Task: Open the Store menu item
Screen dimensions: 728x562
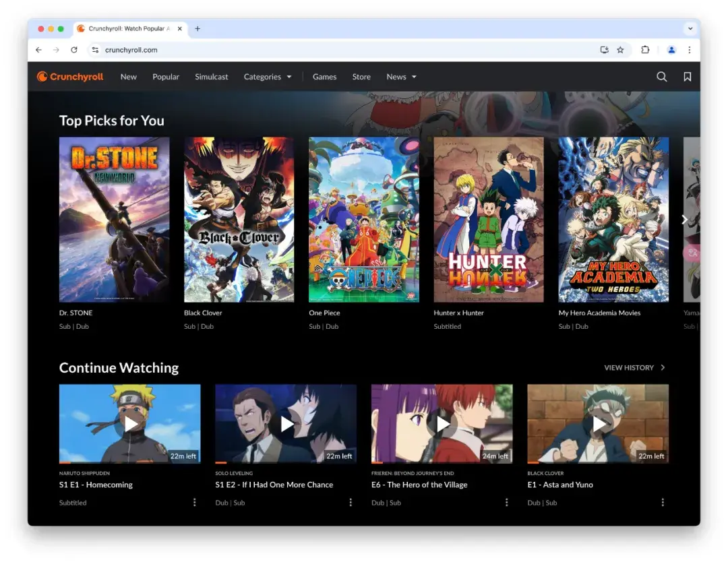Action: tap(361, 77)
